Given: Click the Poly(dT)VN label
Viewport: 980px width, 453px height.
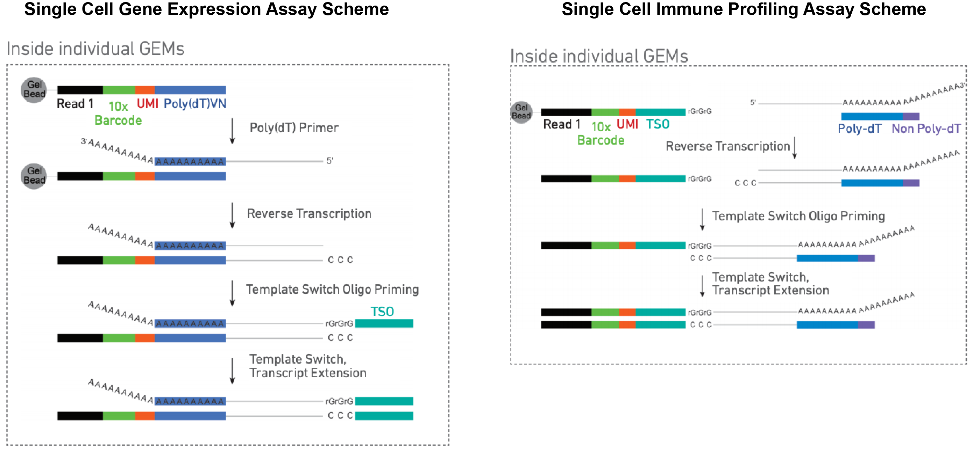Looking at the screenshot, I should [x=195, y=104].
